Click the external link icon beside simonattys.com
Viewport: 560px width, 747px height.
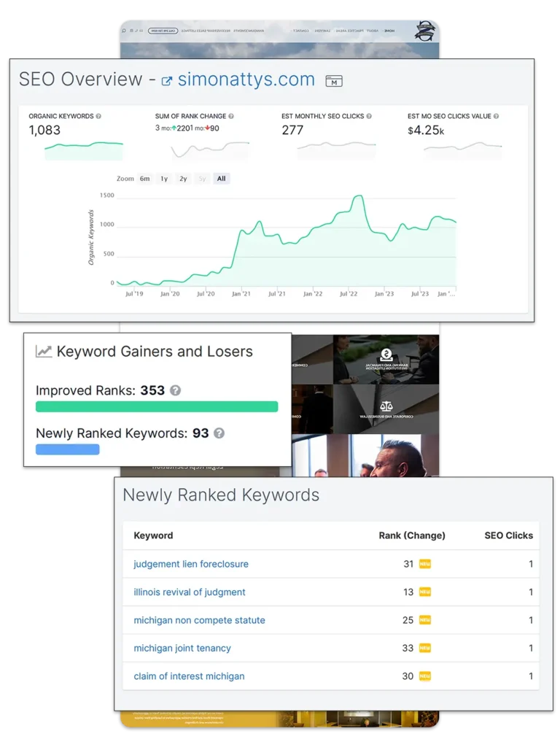[167, 80]
